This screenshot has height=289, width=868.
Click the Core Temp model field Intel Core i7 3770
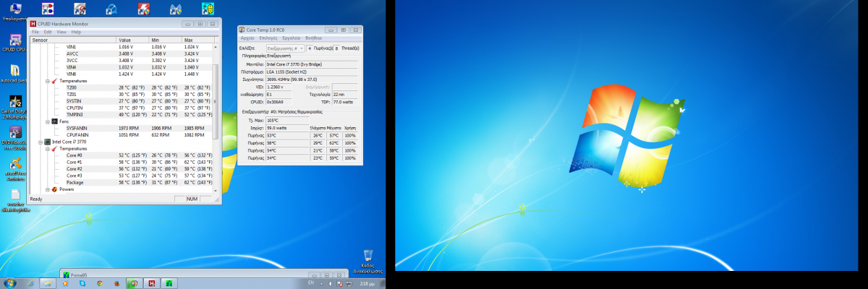(312, 64)
